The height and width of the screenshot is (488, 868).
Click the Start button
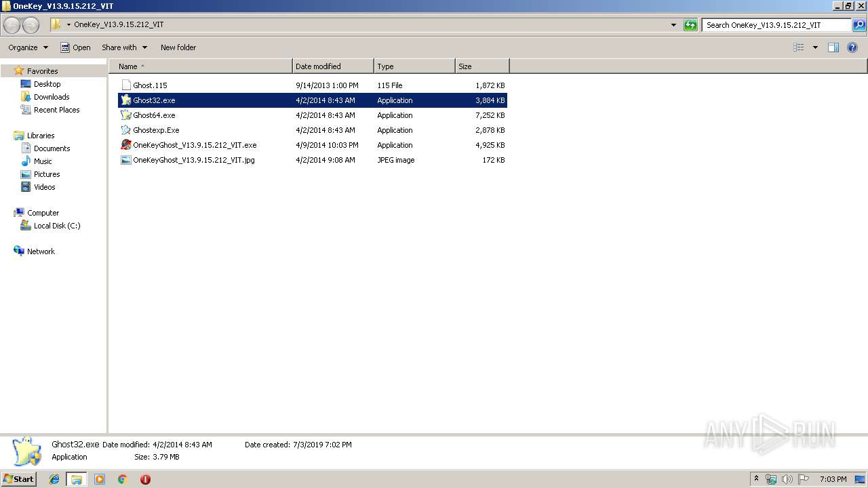18,479
